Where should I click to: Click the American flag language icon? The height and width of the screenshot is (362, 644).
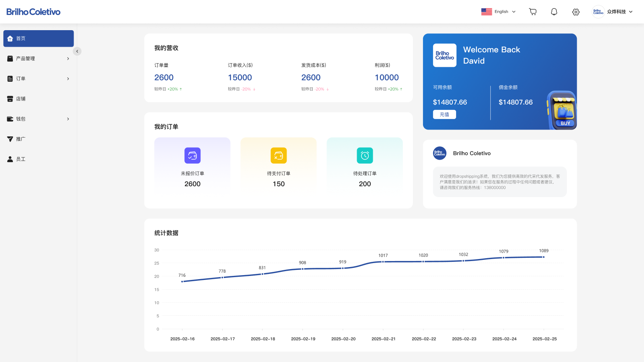tap(487, 12)
